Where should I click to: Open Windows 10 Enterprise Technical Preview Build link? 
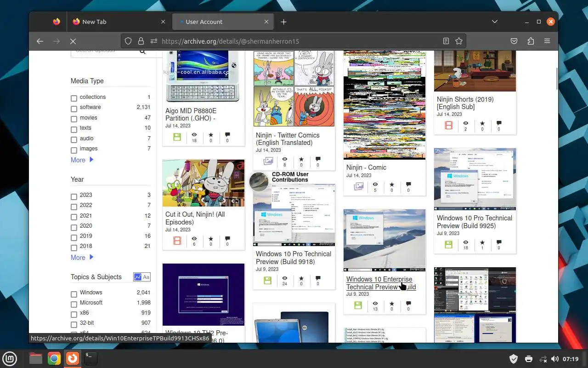click(x=381, y=283)
